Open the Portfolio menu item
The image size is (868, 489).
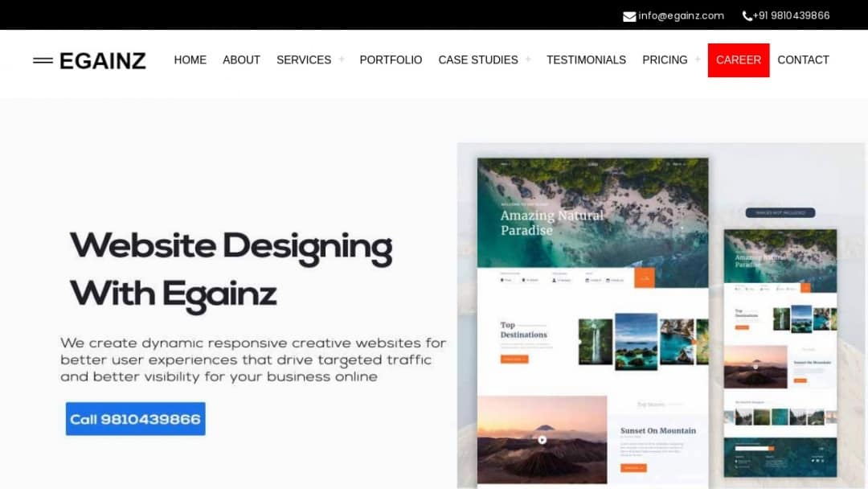click(x=391, y=60)
